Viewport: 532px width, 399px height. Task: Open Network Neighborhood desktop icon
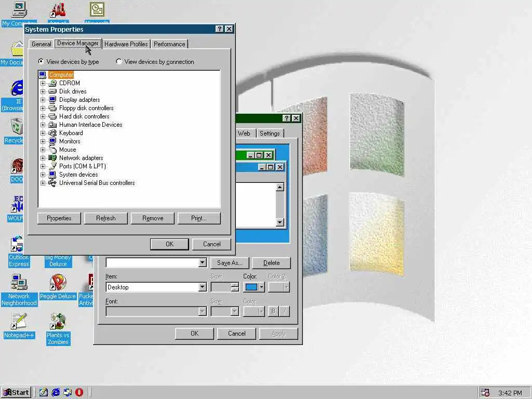[x=19, y=282]
